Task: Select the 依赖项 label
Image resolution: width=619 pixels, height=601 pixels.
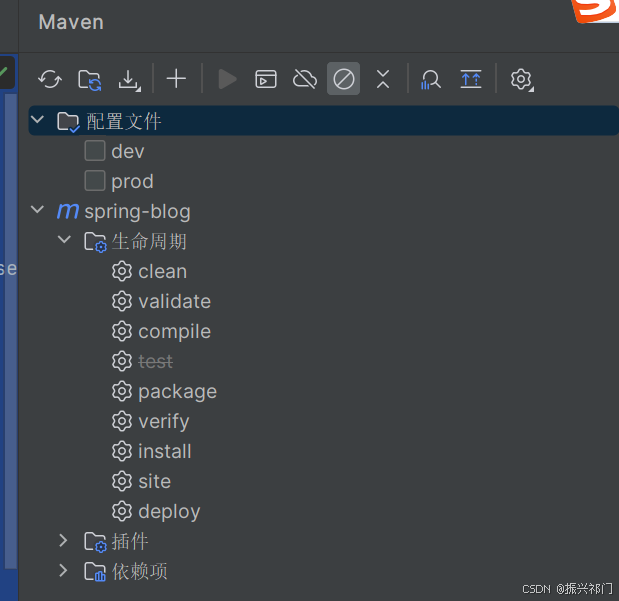Action: [x=140, y=572]
